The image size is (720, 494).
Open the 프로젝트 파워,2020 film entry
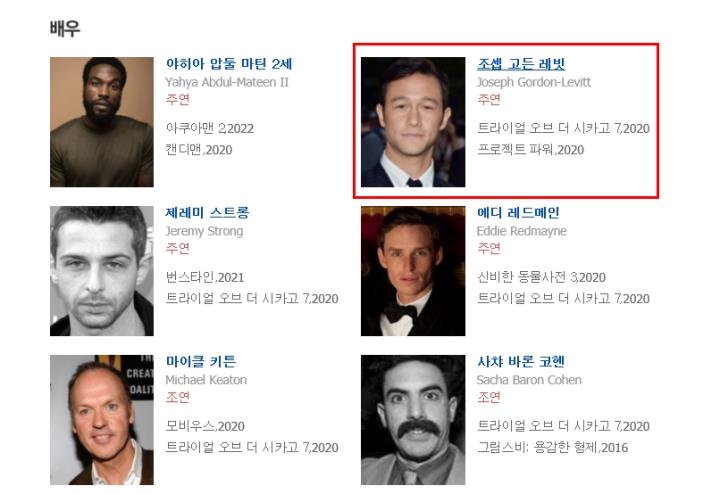coord(530,150)
